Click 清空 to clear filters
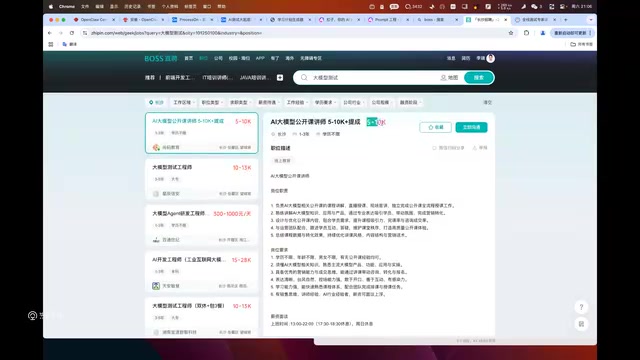The width and height of the screenshot is (640, 360). (x=488, y=102)
